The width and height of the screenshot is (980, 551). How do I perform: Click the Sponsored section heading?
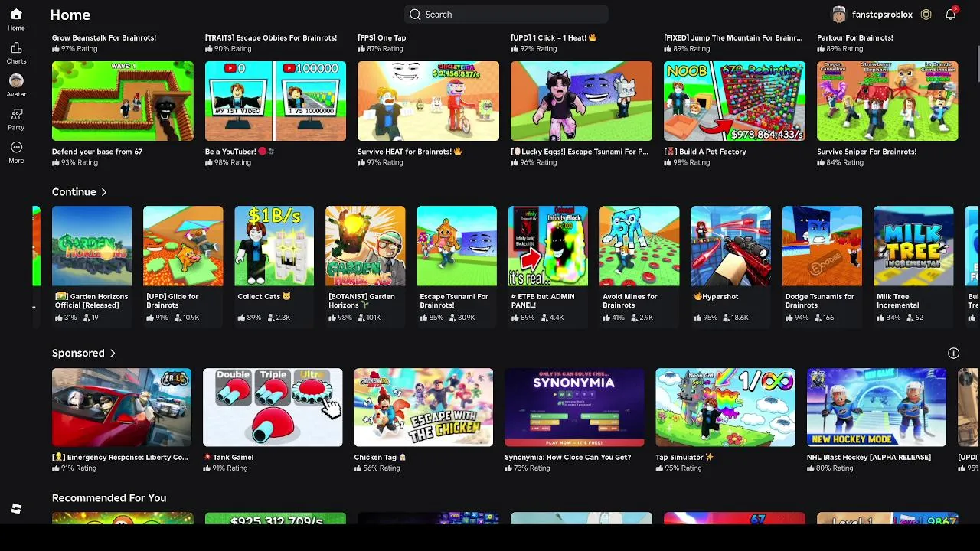pos(78,353)
